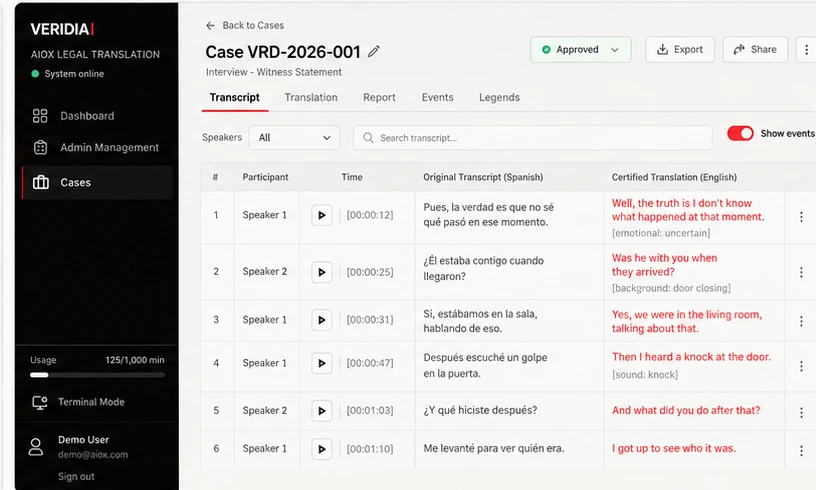
Task: Play audio for row 2 at 00:00:25
Action: pos(322,272)
